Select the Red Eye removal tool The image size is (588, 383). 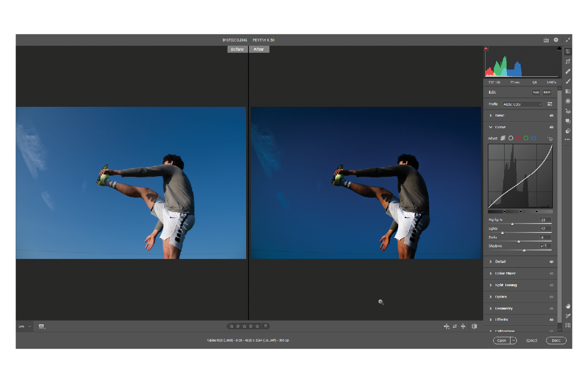click(x=568, y=111)
